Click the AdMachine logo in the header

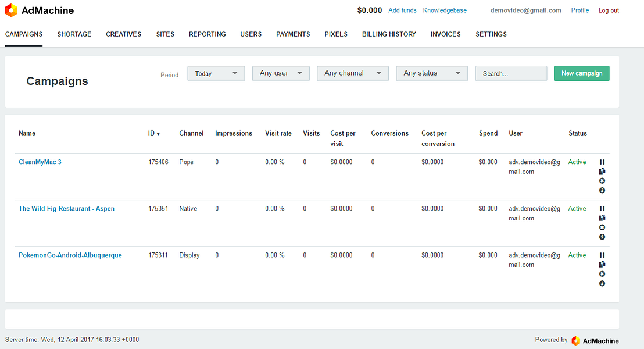[x=38, y=10]
